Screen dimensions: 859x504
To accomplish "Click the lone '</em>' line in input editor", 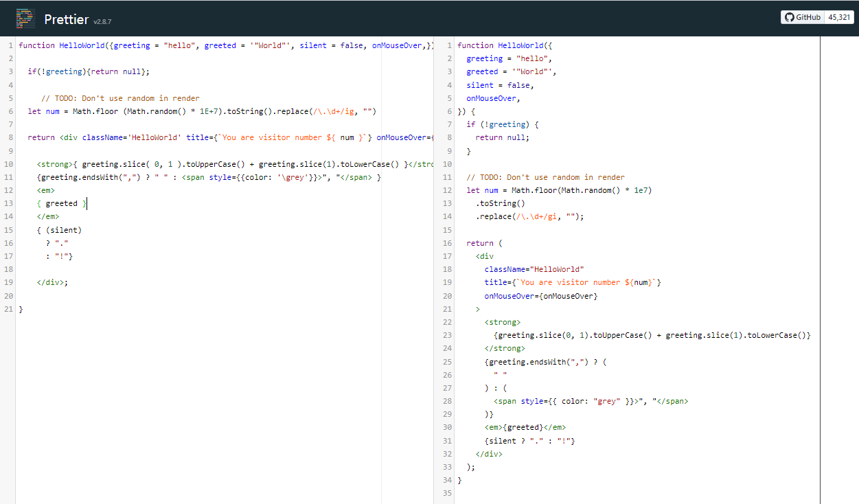I will [x=48, y=216].
